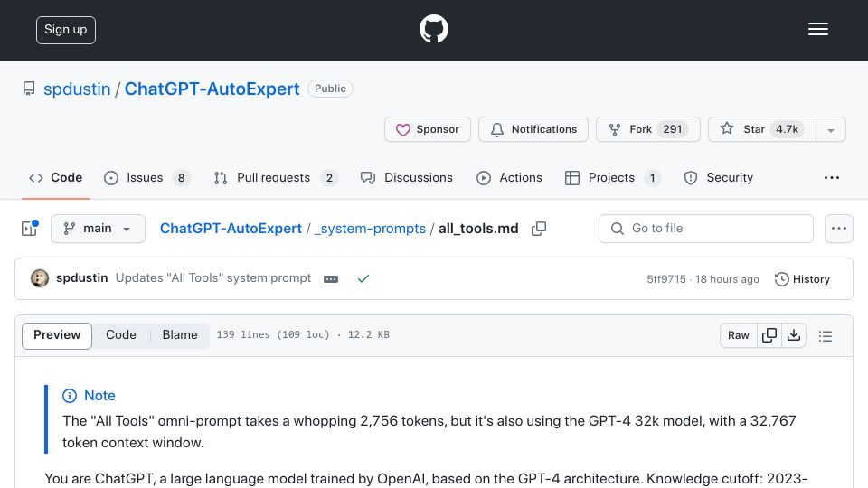Open the document outline list
Image resolution: width=868 pixels, height=488 pixels.
pyautogui.click(x=826, y=336)
